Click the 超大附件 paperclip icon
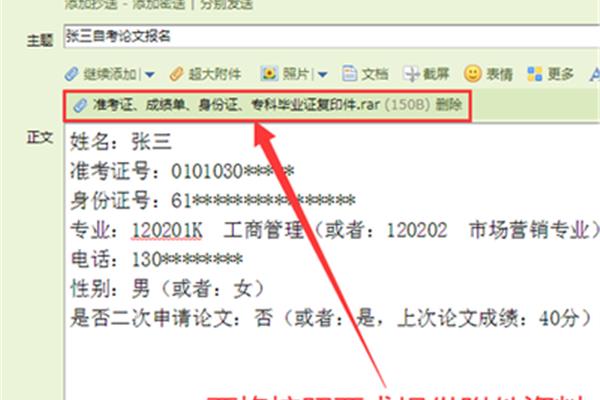The height and width of the screenshot is (400, 600). pos(176,74)
